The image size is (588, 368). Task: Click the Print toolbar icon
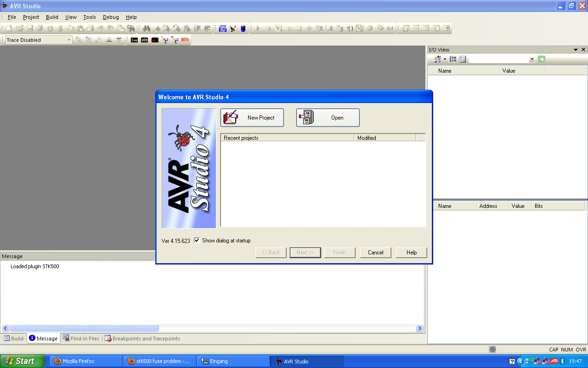tap(90, 29)
